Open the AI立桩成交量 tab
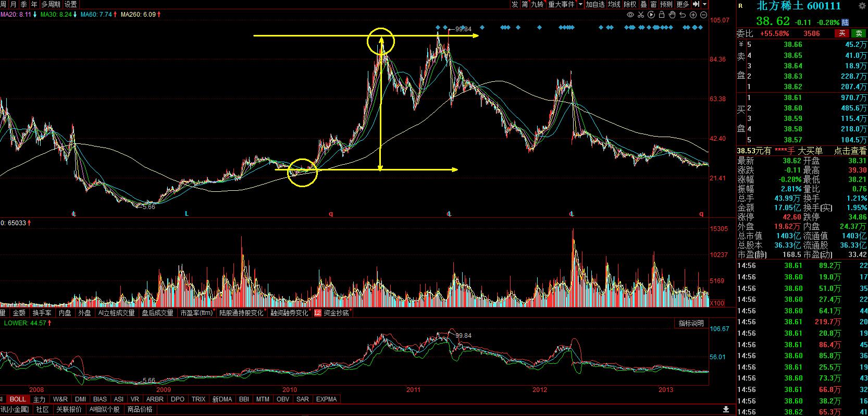 117,313
